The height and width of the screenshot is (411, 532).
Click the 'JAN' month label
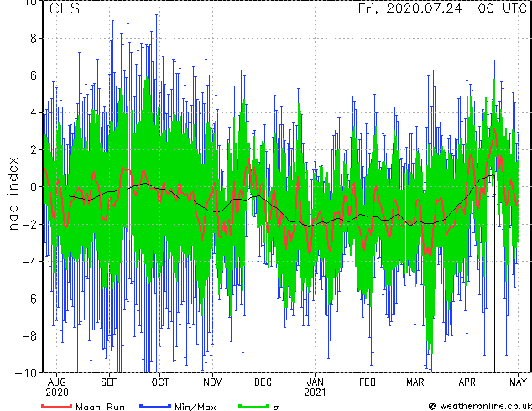316,382
